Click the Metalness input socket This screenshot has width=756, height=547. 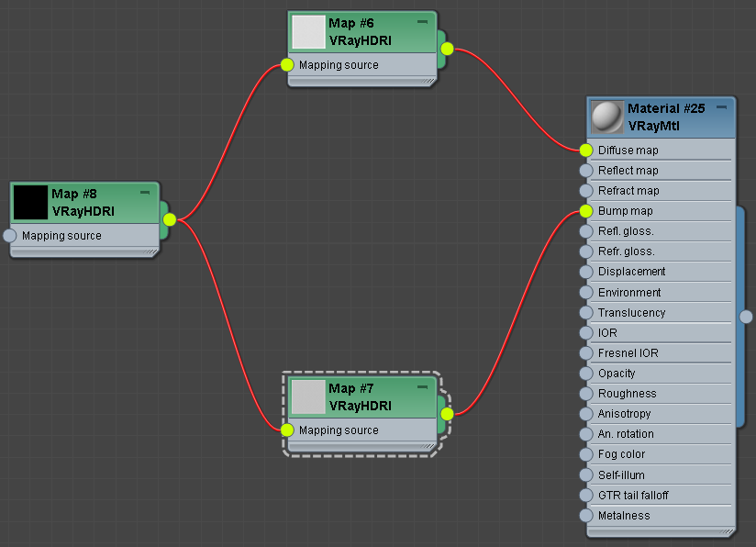(586, 516)
